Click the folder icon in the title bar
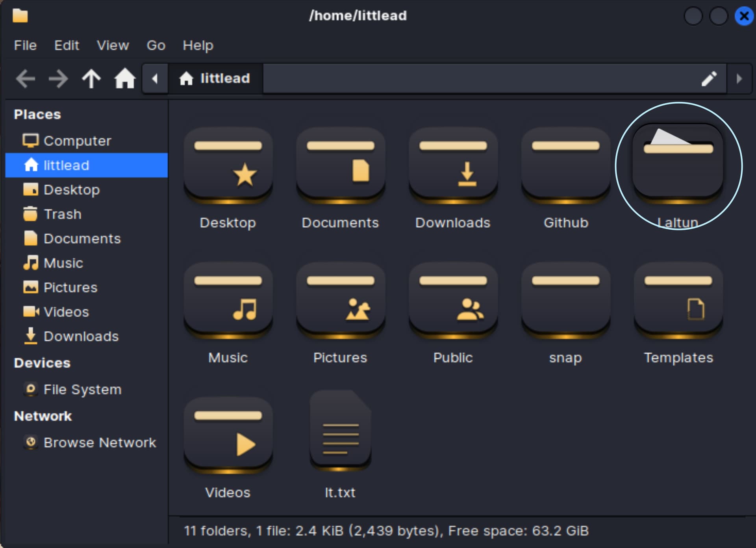The height and width of the screenshot is (548, 756). point(20,16)
